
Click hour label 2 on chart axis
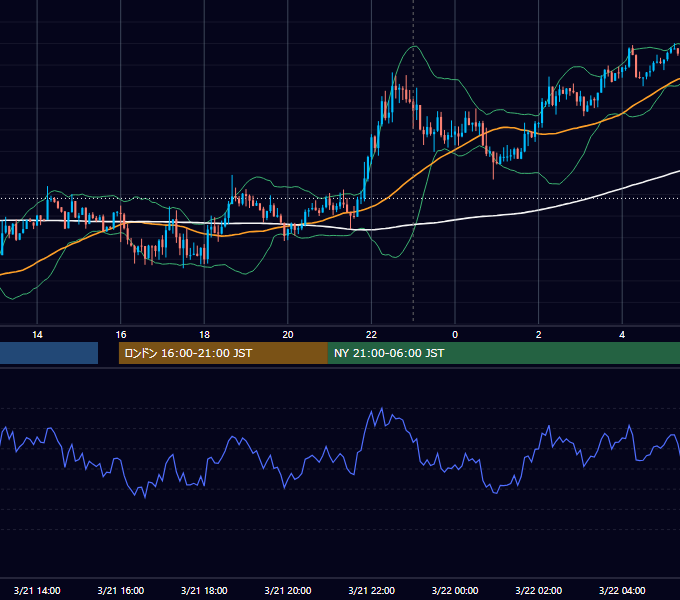[539, 335]
